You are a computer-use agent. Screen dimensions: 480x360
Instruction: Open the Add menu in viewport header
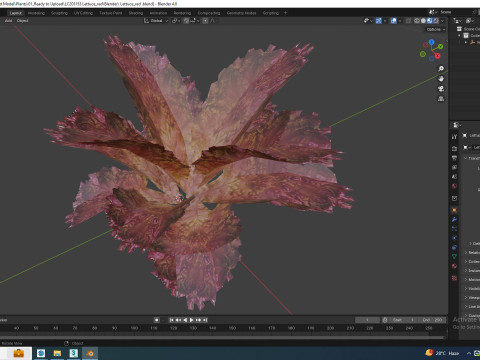point(8,21)
